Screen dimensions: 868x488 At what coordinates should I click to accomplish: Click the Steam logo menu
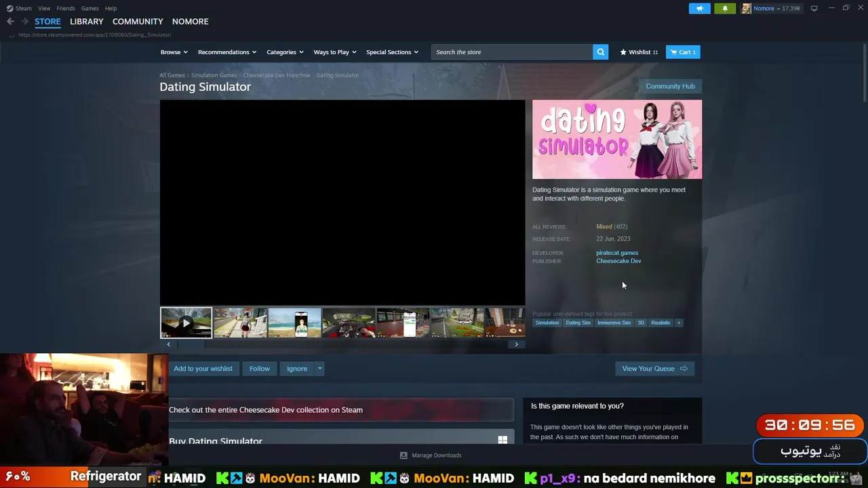click(19, 8)
